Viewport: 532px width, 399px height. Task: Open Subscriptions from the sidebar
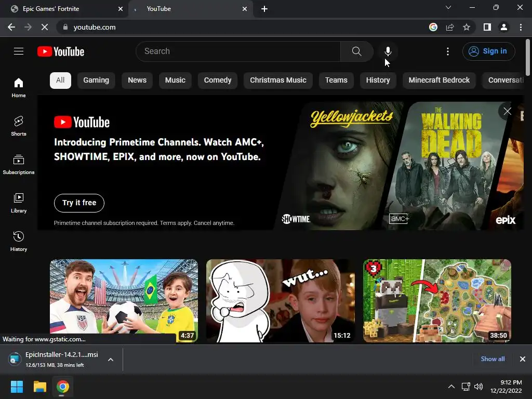point(19,164)
